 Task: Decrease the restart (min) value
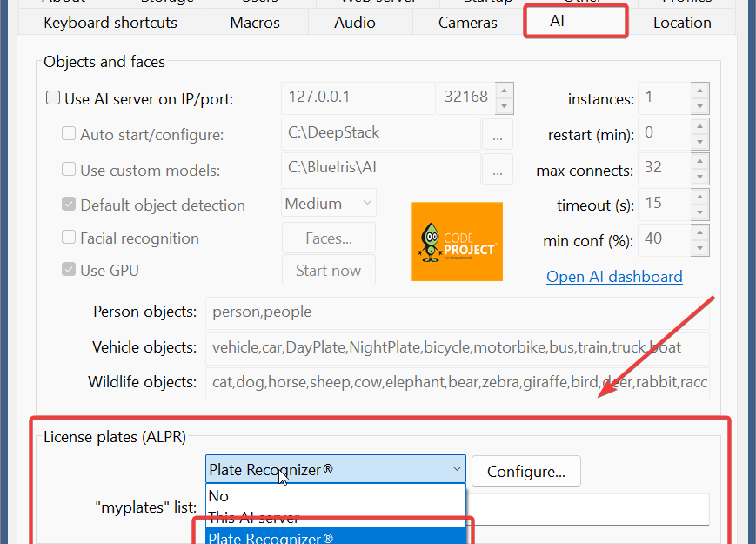(x=700, y=142)
